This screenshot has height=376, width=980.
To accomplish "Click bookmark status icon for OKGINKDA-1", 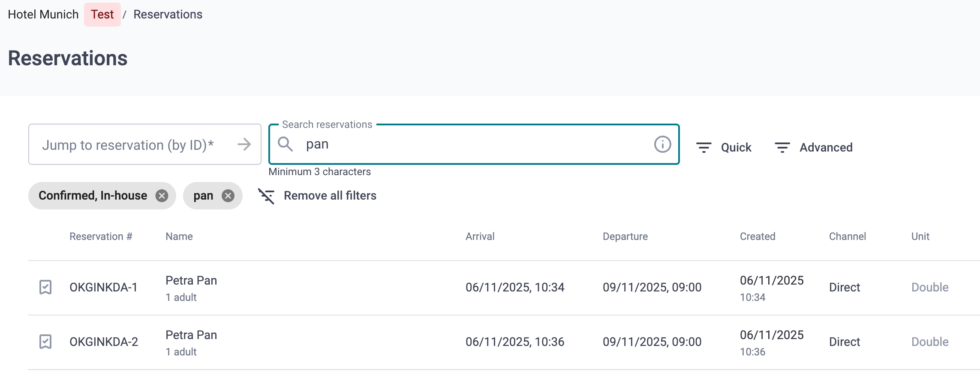I will coord(45,287).
